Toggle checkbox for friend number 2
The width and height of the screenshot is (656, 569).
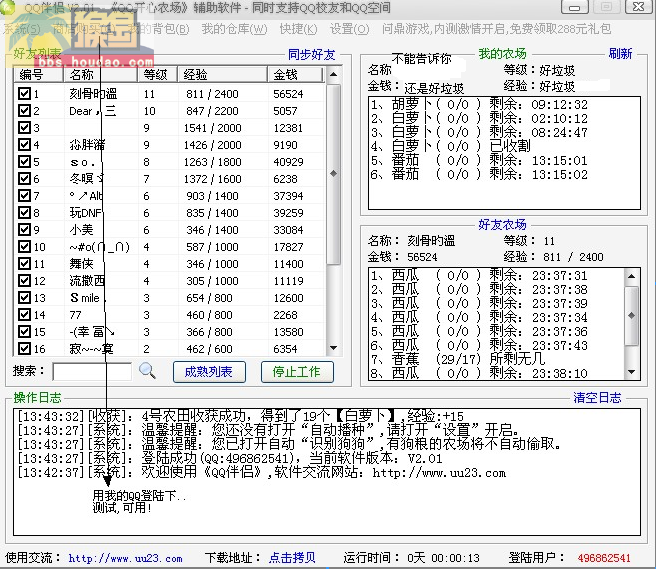pos(24,110)
